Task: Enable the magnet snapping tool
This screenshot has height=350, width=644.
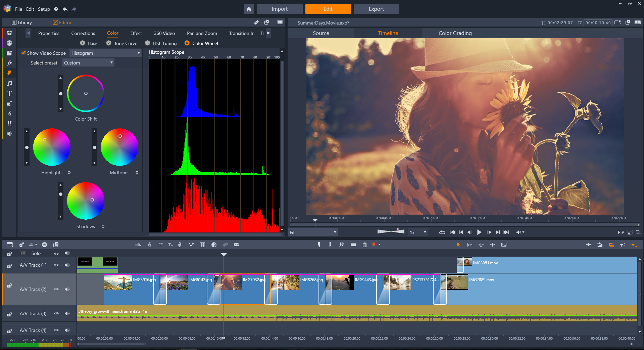Action: pos(611,245)
